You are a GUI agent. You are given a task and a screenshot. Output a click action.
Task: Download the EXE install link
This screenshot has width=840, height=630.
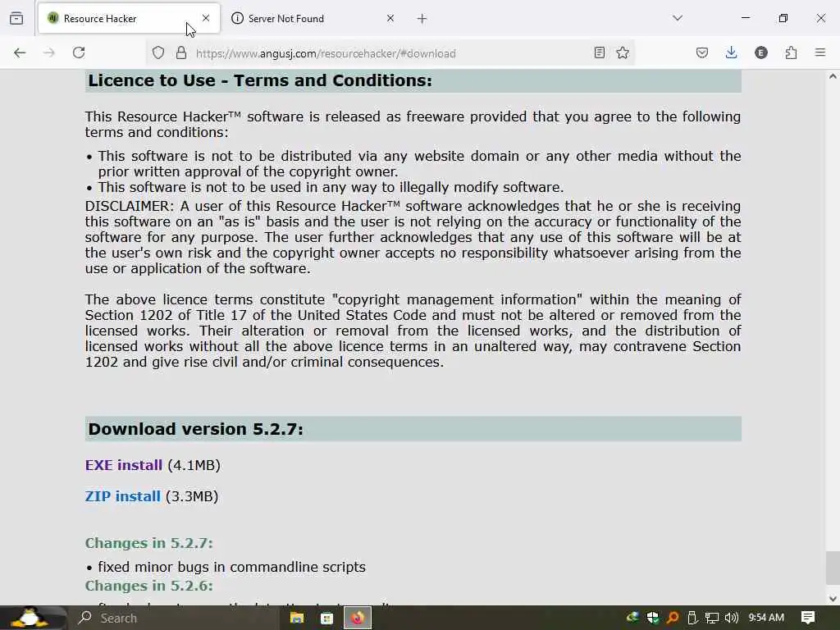pos(123,465)
